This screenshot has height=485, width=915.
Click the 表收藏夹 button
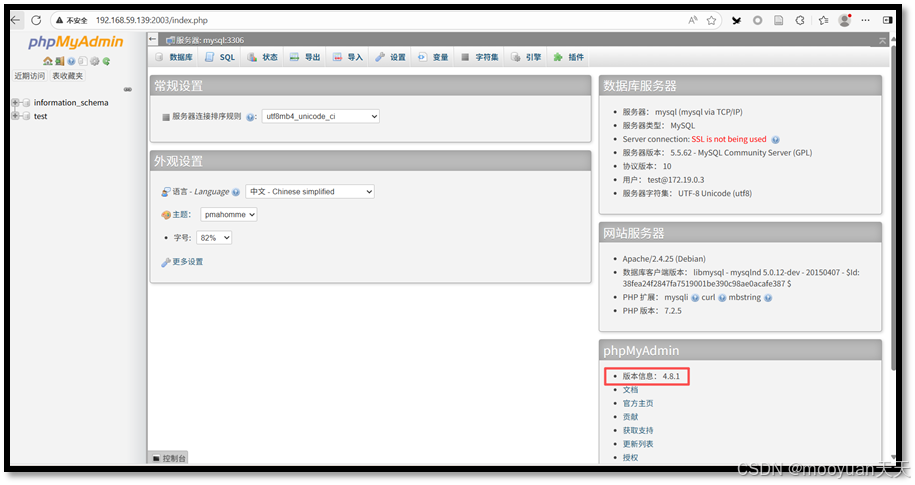67,76
